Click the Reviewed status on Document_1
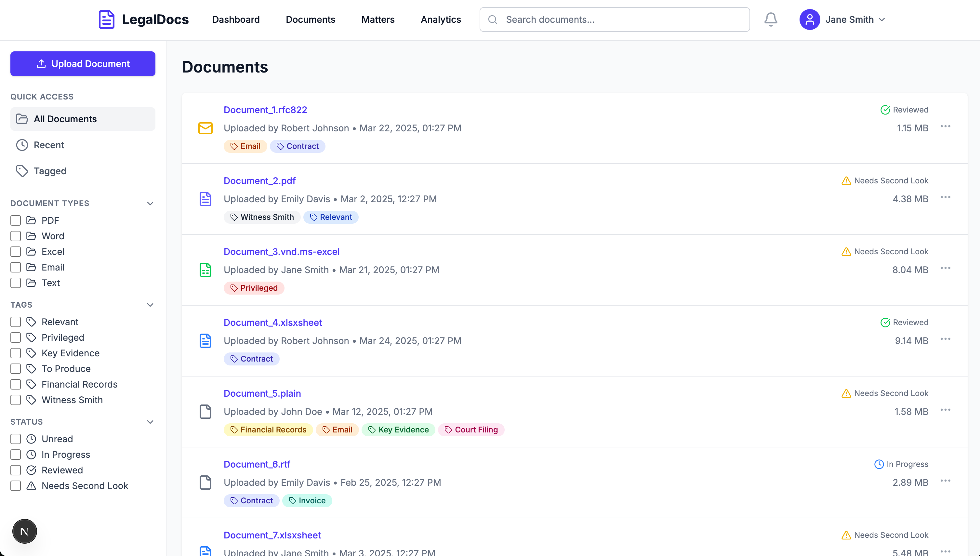The image size is (980, 556). coord(904,110)
